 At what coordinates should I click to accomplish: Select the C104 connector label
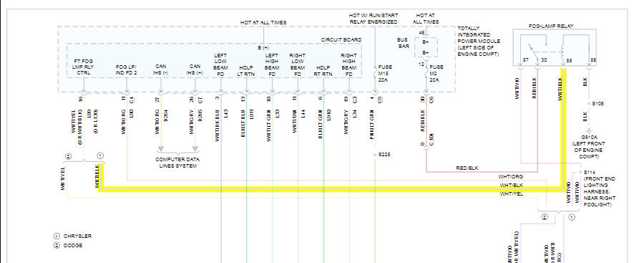431,140
